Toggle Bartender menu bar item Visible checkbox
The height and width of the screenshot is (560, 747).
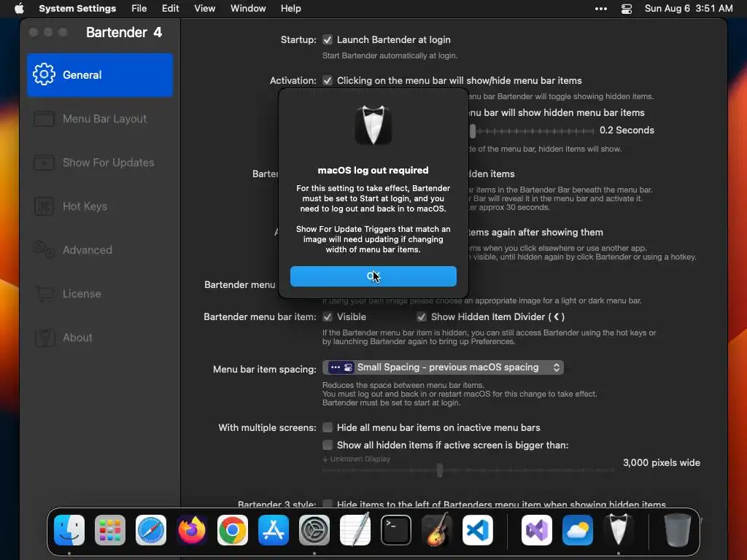click(328, 316)
